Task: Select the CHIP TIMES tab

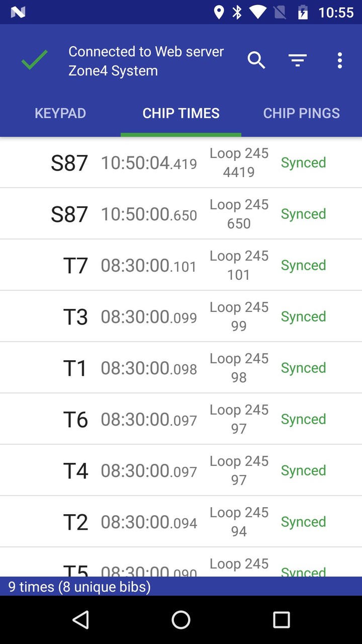Action: coord(181,113)
